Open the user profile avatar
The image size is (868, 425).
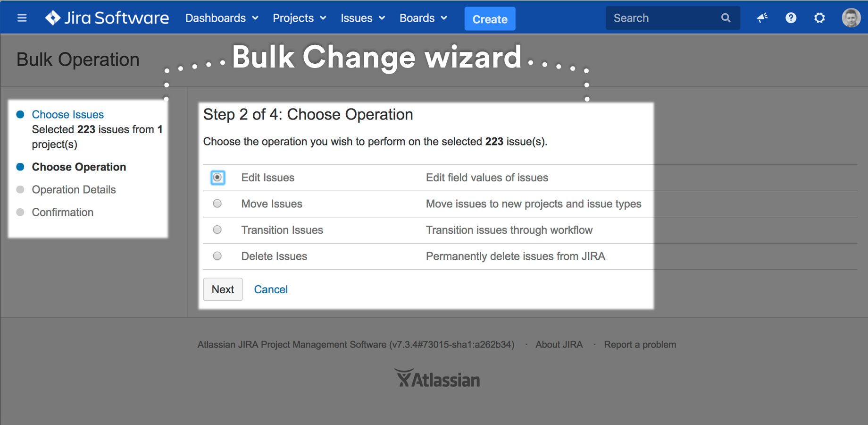point(851,18)
